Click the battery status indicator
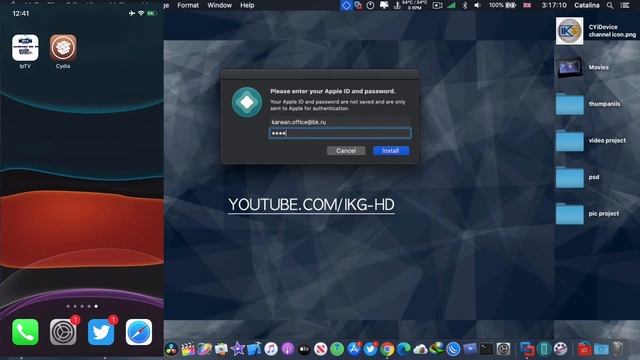 (x=502, y=5)
